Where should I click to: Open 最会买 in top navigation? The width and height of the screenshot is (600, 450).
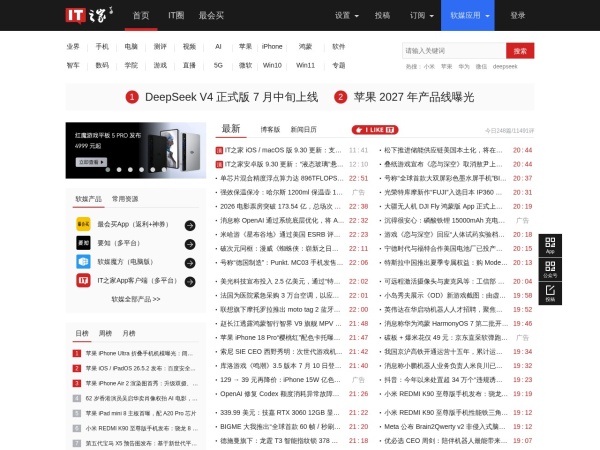(211, 15)
